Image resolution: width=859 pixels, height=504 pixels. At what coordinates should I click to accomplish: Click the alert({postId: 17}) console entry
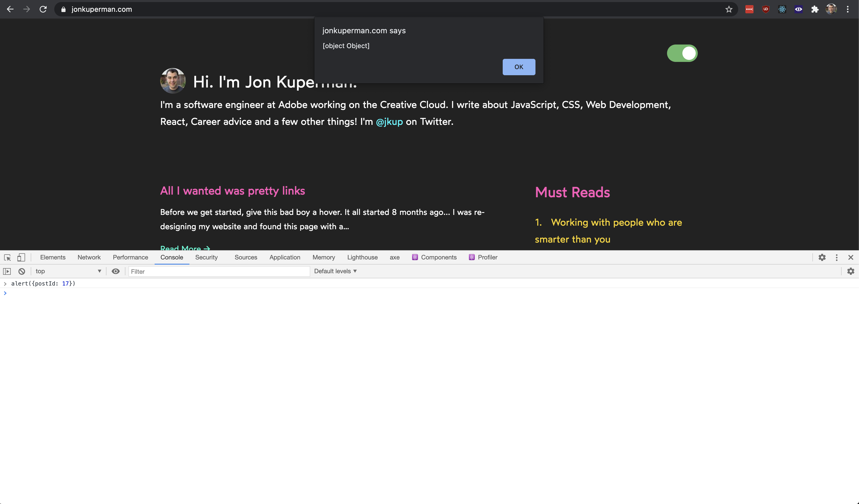[43, 283]
